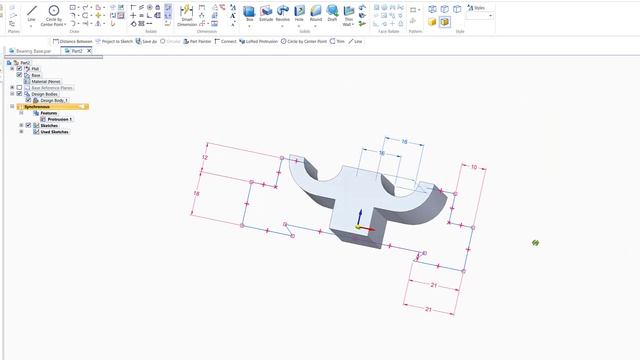This screenshot has height=360, width=640.
Task: Expand the PMI tree node
Action: [12, 69]
